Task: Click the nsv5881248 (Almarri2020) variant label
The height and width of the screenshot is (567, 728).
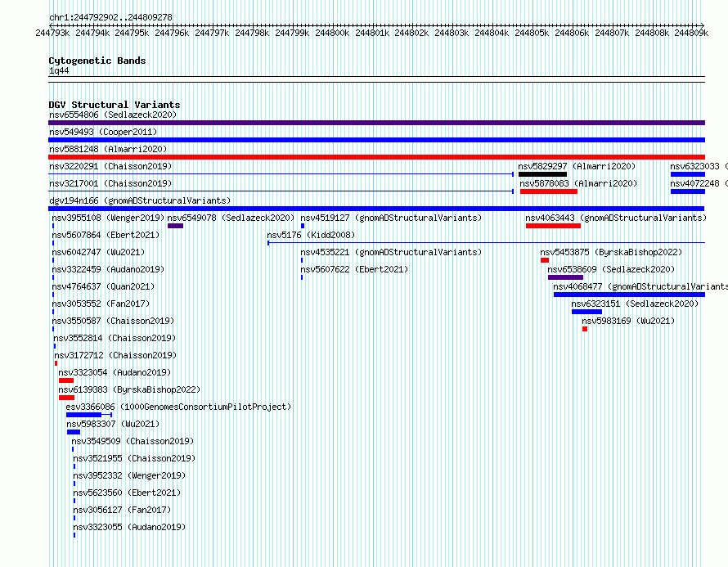Action: (x=108, y=149)
